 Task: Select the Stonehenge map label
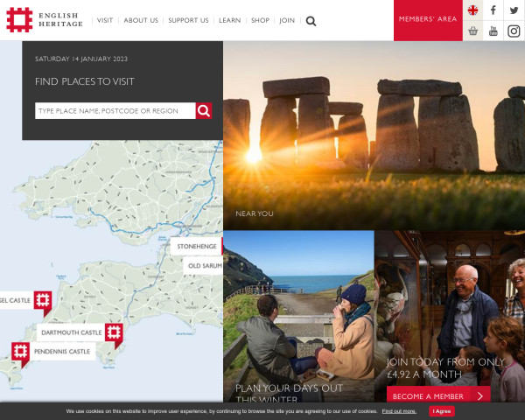pyautogui.click(x=197, y=246)
